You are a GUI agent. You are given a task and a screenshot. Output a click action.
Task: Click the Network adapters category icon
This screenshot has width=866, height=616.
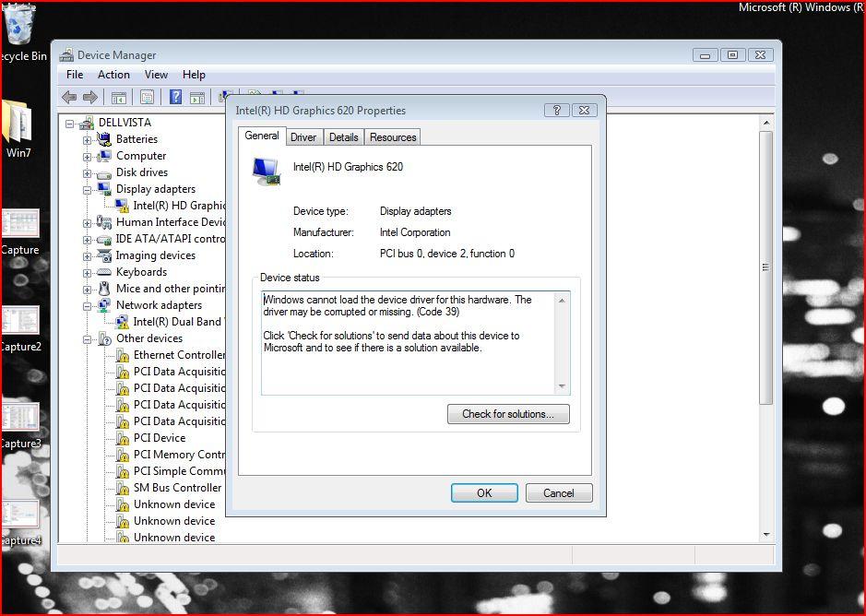(x=104, y=305)
